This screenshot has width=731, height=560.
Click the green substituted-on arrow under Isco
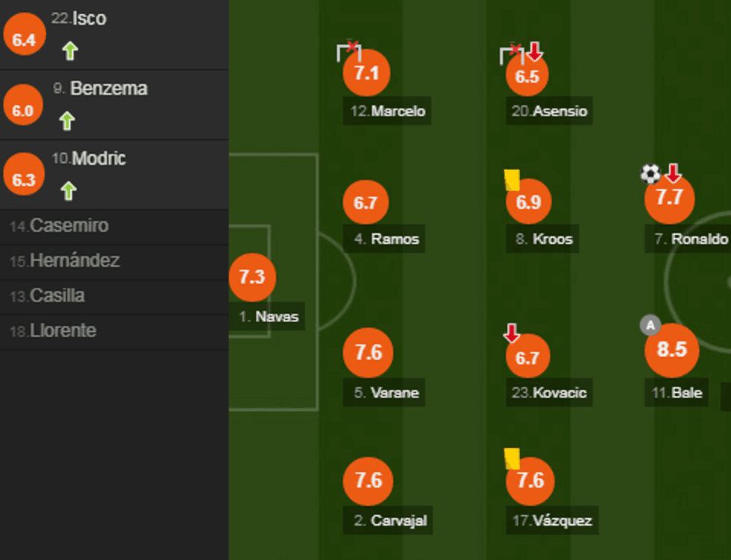[x=69, y=51]
